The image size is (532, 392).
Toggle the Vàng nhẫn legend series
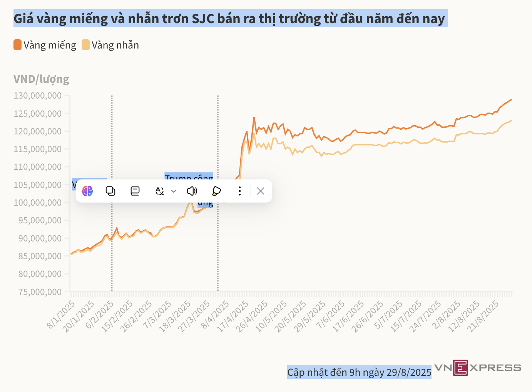[115, 45]
